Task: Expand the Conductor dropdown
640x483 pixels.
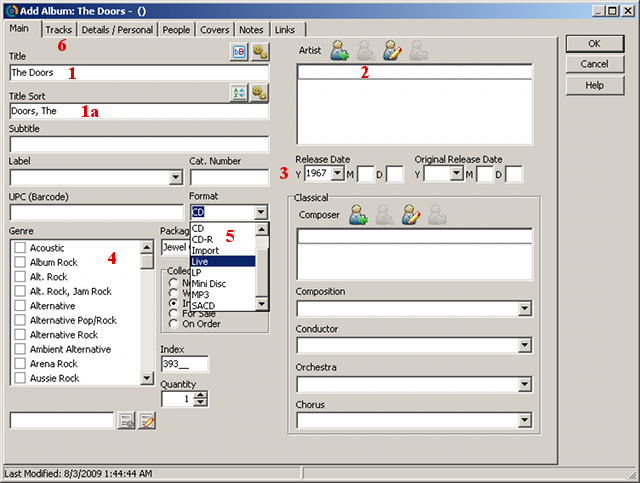Action: [x=525, y=345]
